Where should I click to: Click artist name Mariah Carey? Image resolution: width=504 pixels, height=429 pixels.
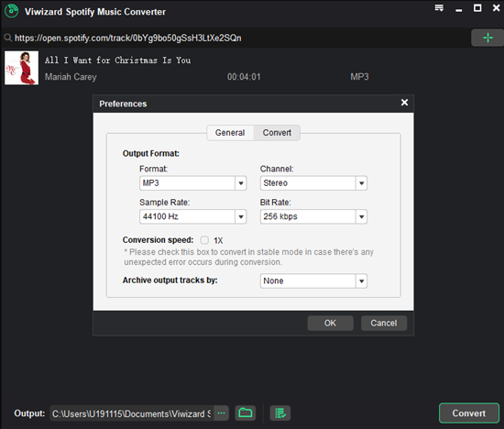pos(71,77)
